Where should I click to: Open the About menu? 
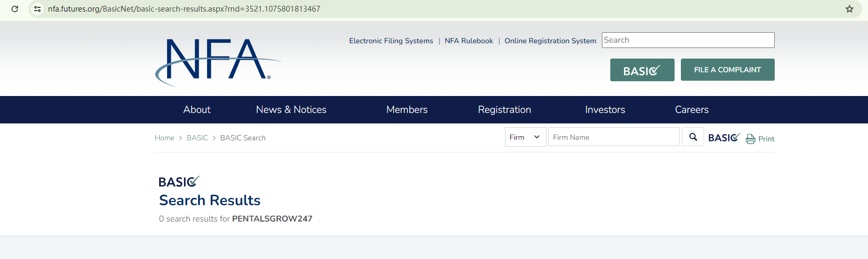coord(197,110)
